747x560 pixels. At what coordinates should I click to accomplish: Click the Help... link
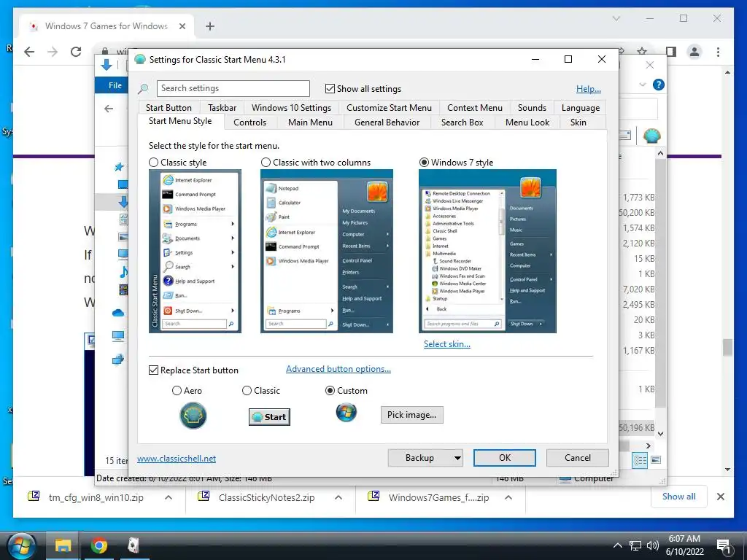point(589,88)
